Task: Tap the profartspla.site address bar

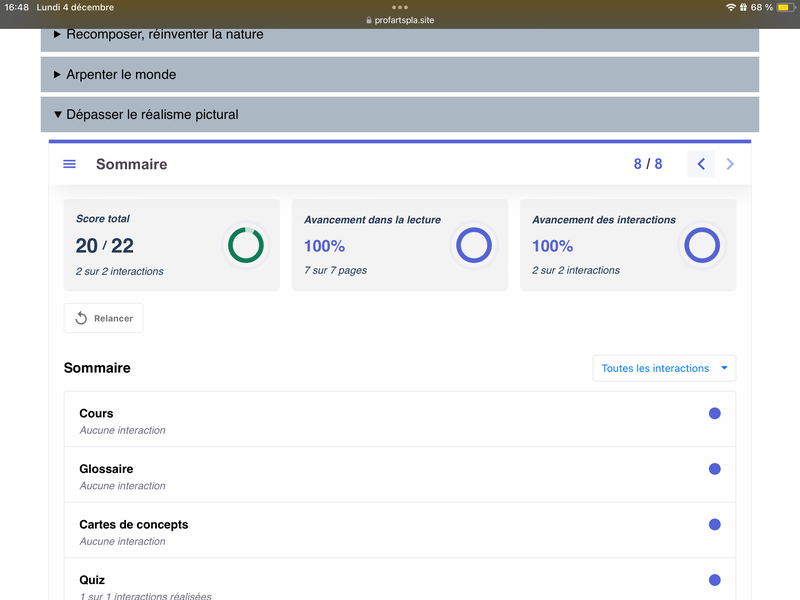Action: (x=400, y=20)
